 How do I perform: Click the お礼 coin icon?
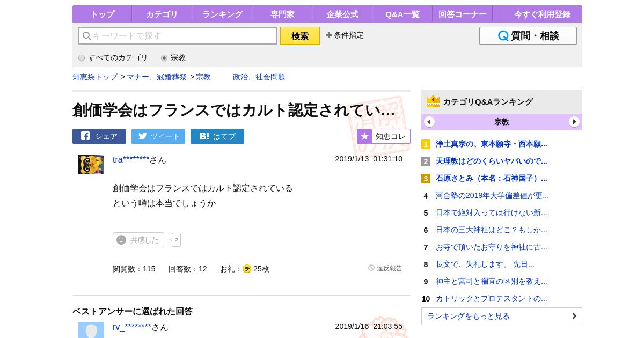click(x=247, y=269)
